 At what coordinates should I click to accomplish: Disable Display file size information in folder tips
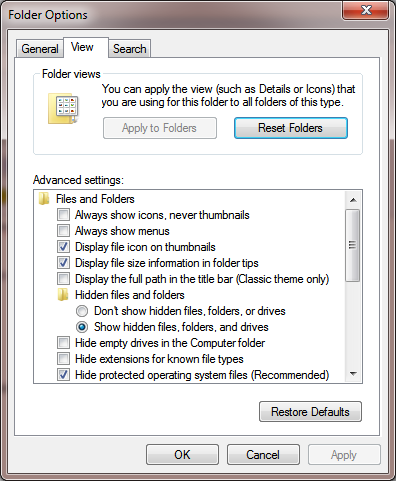pos(63,263)
